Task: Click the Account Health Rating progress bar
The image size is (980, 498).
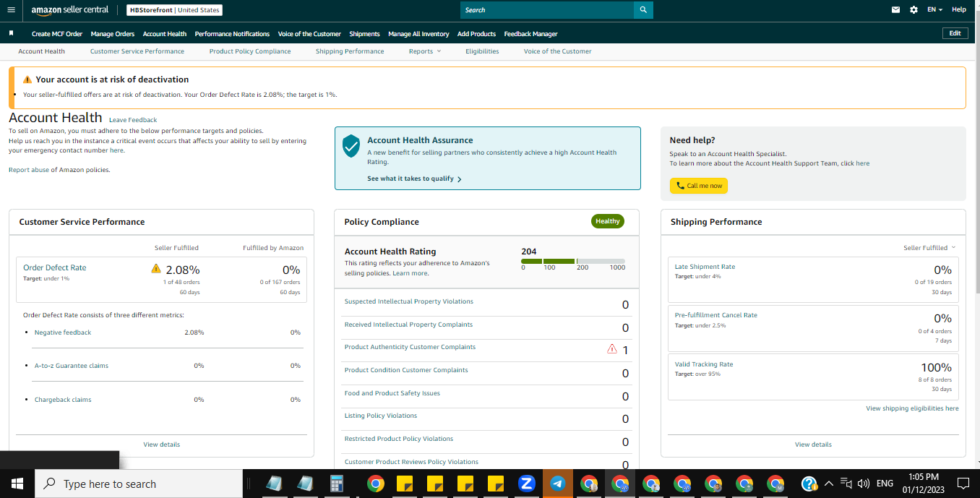Action: coord(573,261)
